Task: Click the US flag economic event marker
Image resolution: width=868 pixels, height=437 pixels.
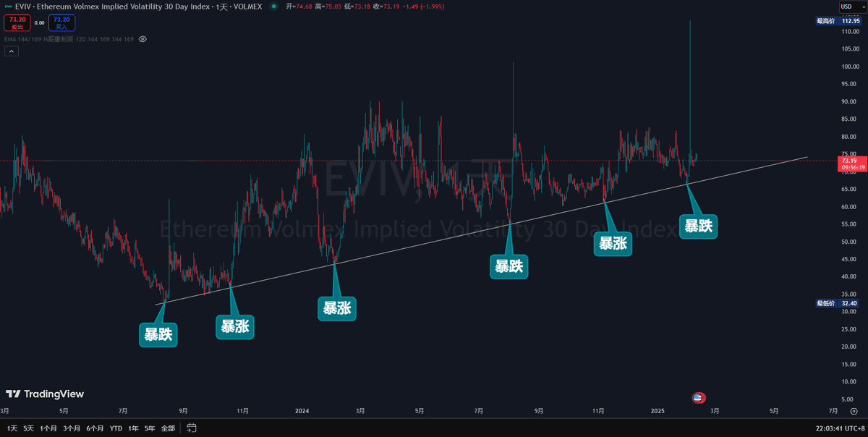Action: pyautogui.click(x=698, y=397)
